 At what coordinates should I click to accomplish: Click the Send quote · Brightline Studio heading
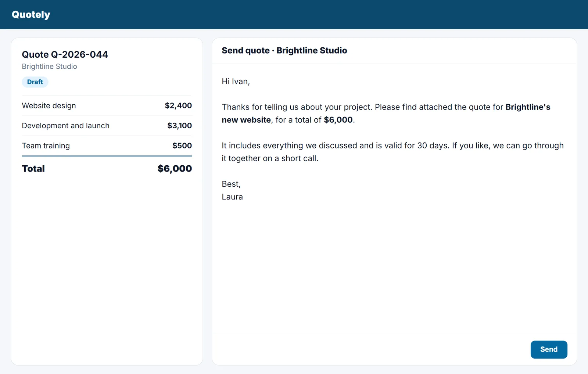pos(284,51)
